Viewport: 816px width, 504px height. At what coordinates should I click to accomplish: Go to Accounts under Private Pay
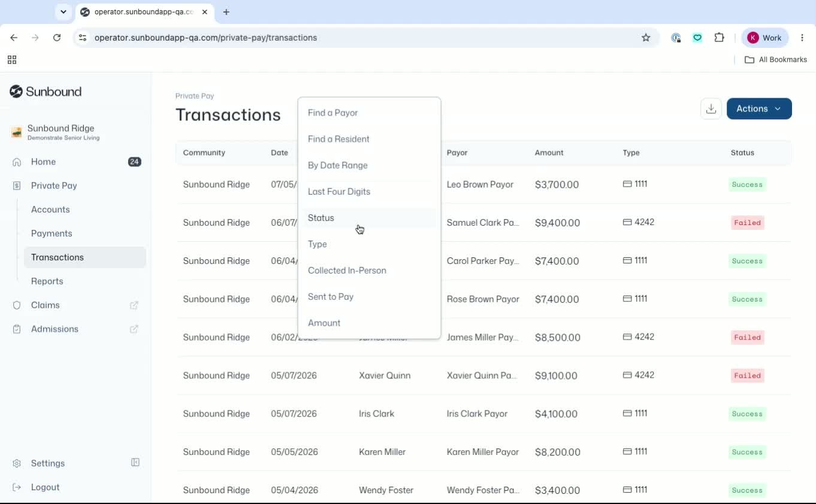pyautogui.click(x=50, y=210)
